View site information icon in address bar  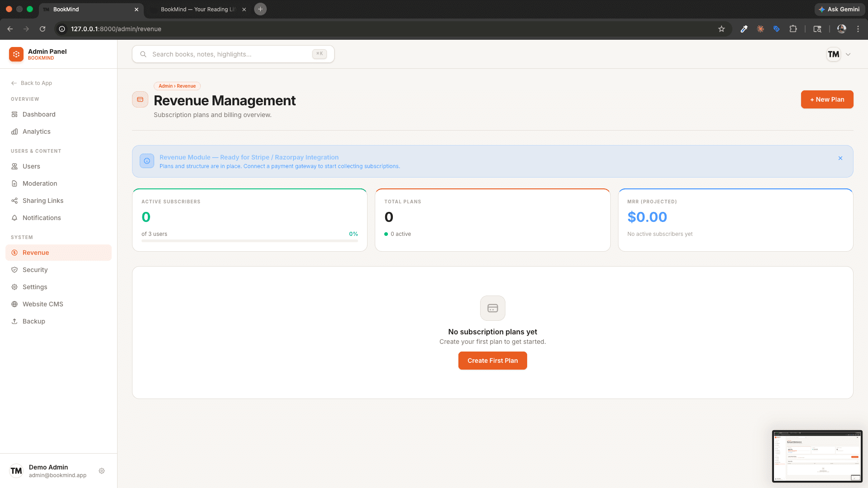(x=62, y=29)
